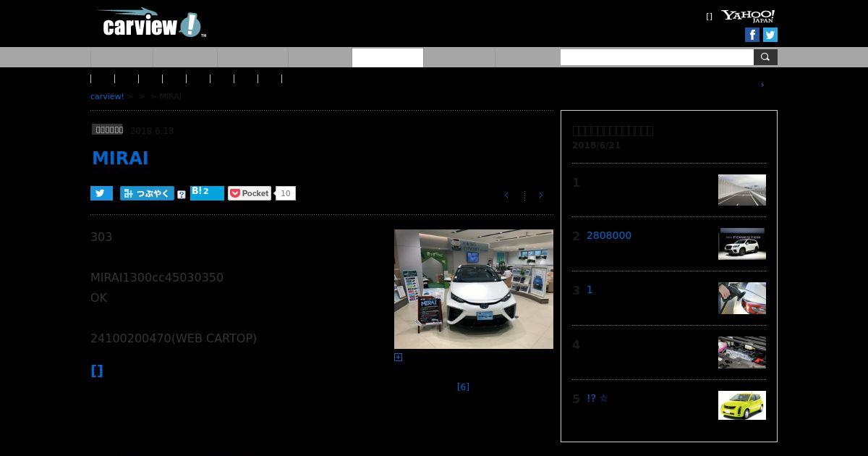Viewport: 868px width, 456px height.
Task: Open carview's Facebook page icon
Action: tap(752, 35)
